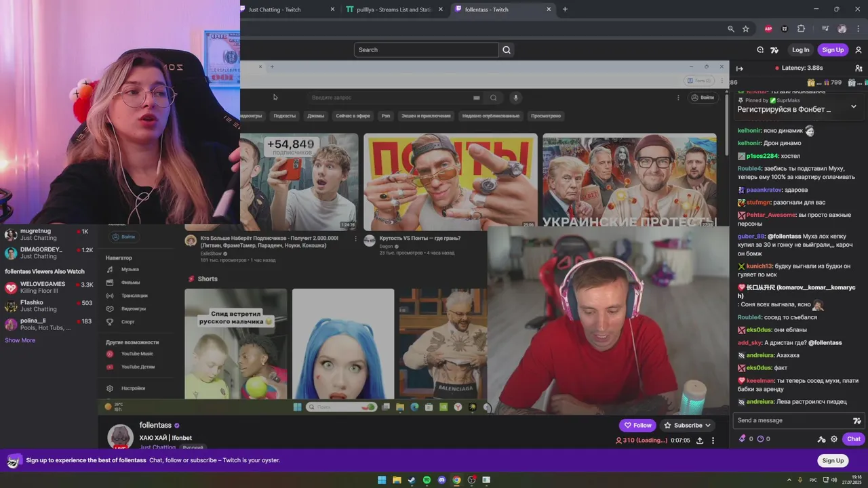Open the Subscribe button dropdown arrow
This screenshot has height=488, width=868.
pyautogui.click(x=708, y=426)
